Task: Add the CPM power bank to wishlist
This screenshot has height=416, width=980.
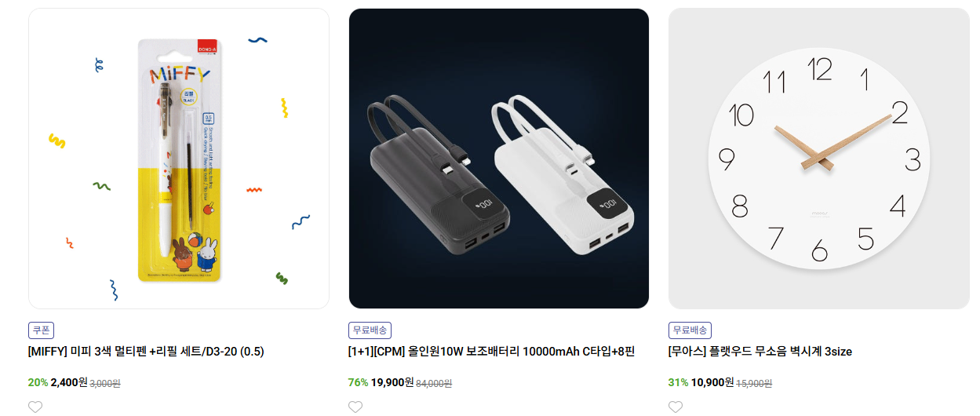Action: click(355, 407)
